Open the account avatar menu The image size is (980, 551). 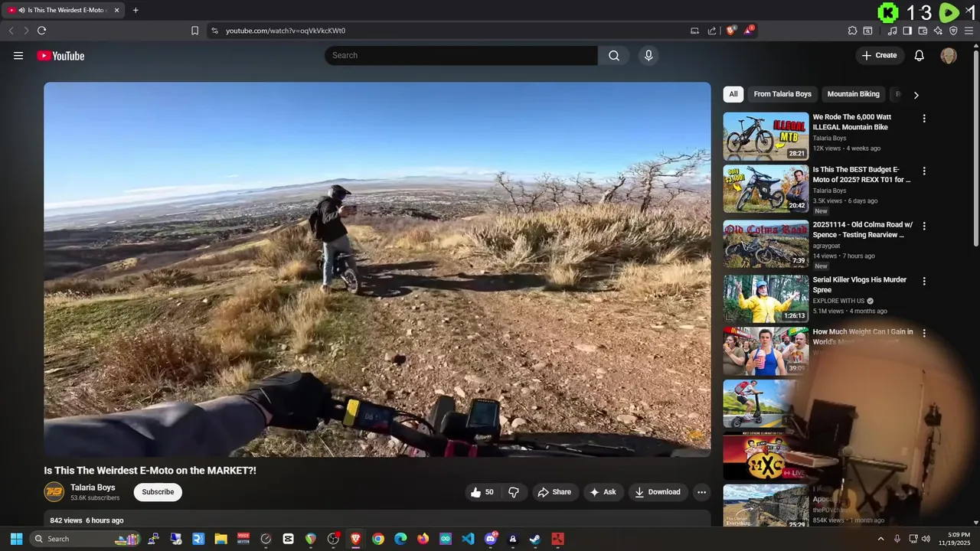tap(949, 55)
